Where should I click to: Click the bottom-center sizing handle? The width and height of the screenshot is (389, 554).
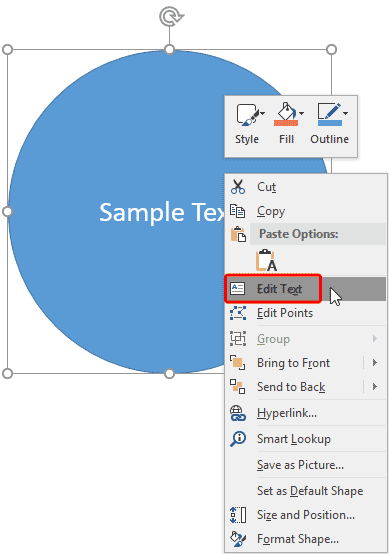(x=170, y=373)
